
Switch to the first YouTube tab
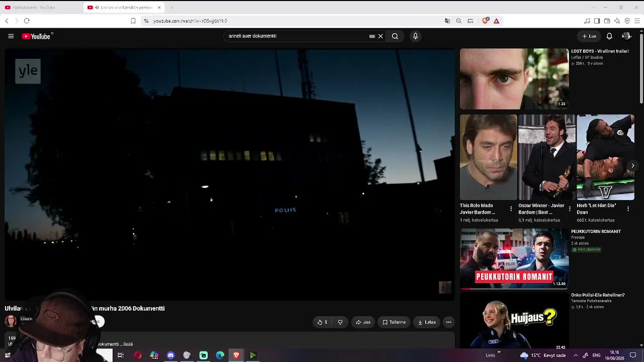coord(41,8)
